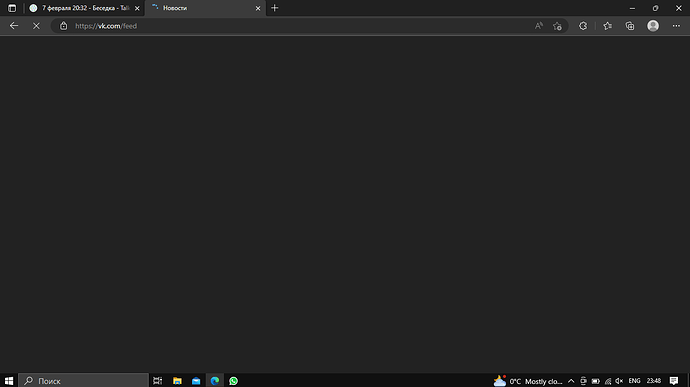Change the ENG input language

click(x=635, y=381)
